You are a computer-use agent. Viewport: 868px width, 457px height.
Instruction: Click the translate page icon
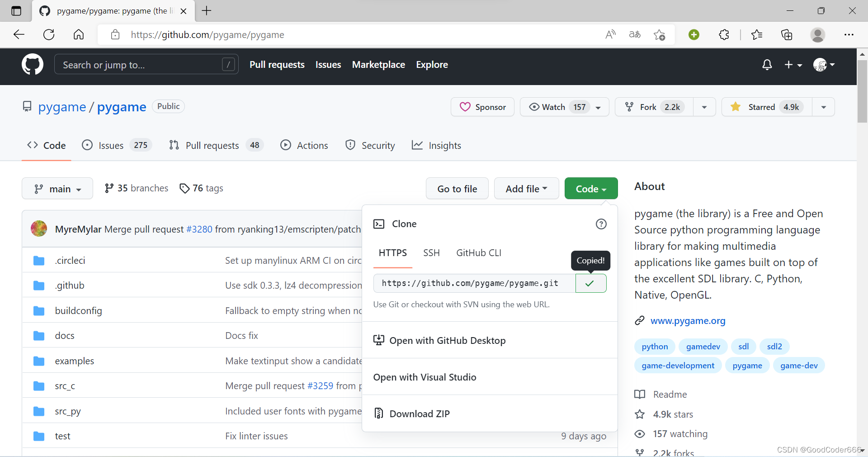pos(635,34)
